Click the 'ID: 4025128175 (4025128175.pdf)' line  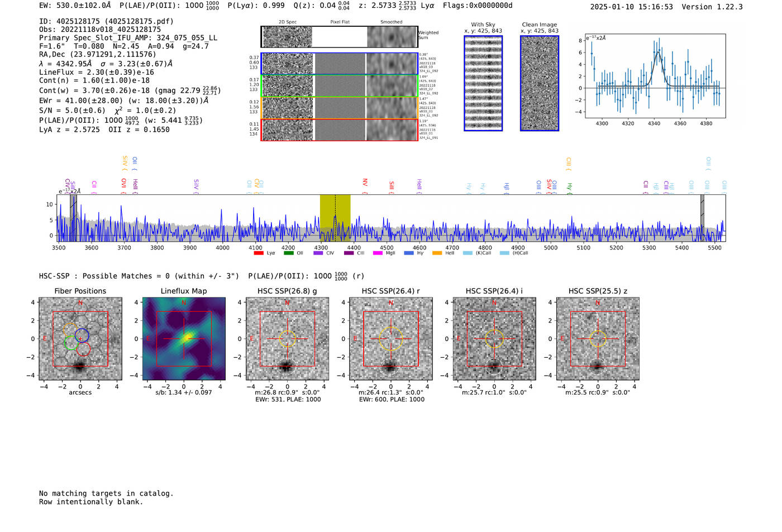click(106, 21)
